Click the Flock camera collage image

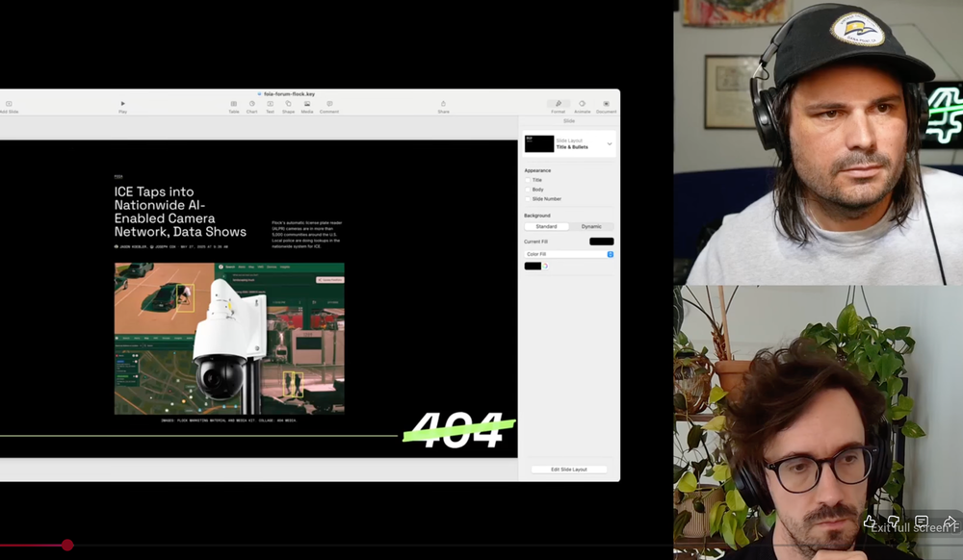click(229, 339)
